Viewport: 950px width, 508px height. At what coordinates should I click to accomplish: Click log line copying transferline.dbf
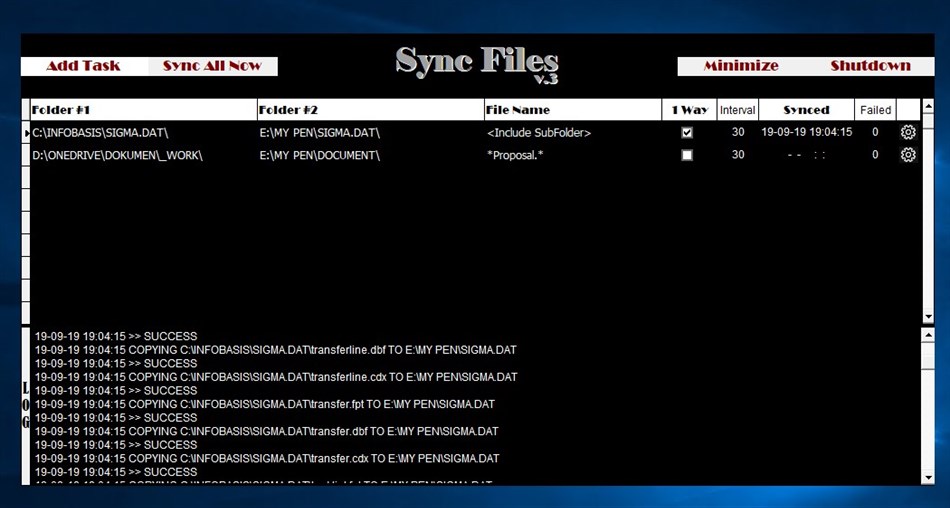pos(276,350)
